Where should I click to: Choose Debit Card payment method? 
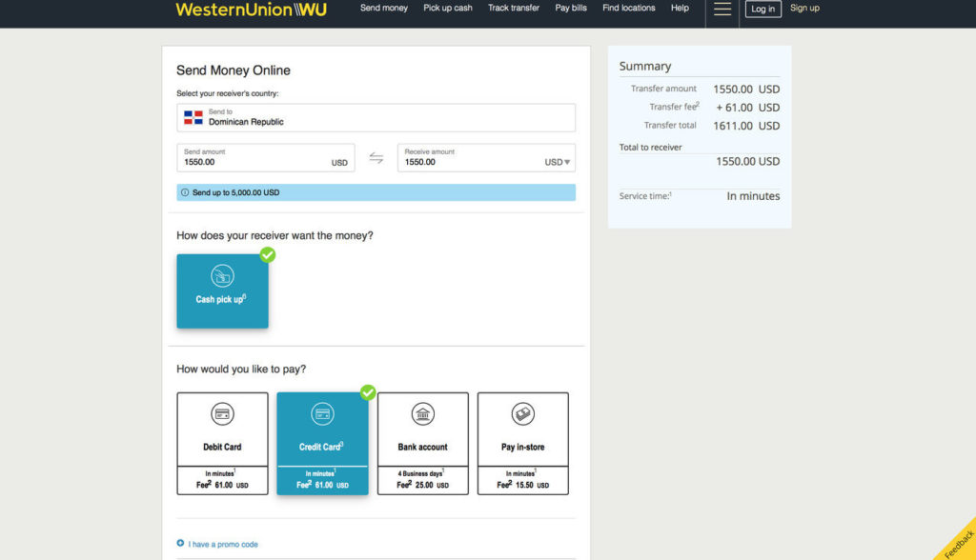(222, 444)
